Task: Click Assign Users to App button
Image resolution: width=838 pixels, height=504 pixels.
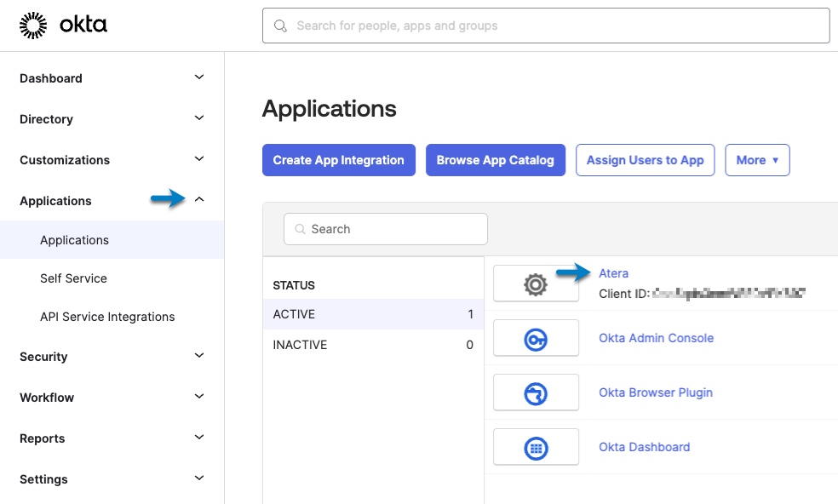Action: 645,160
